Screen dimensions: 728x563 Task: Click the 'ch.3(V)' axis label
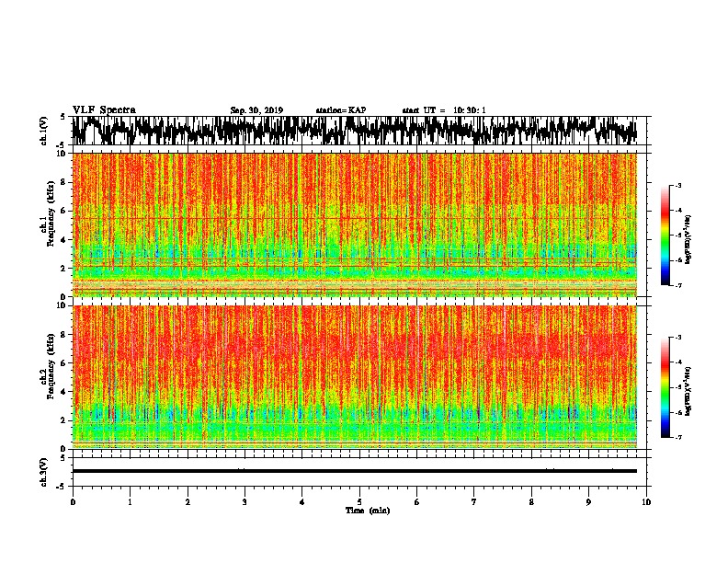(x=44, y=472)
